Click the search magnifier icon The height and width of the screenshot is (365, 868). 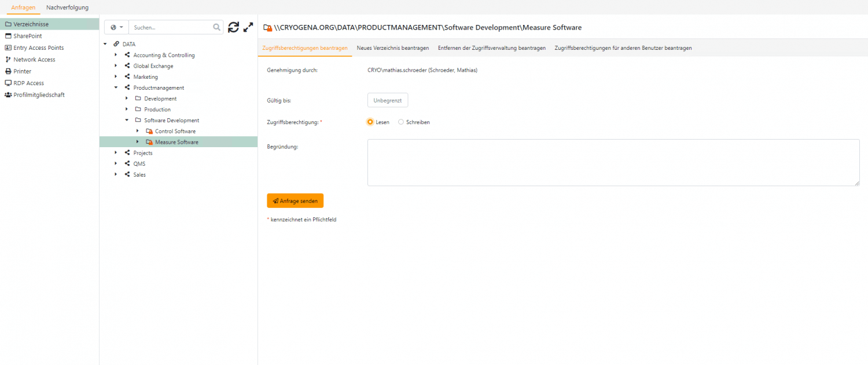coord(217,27)
